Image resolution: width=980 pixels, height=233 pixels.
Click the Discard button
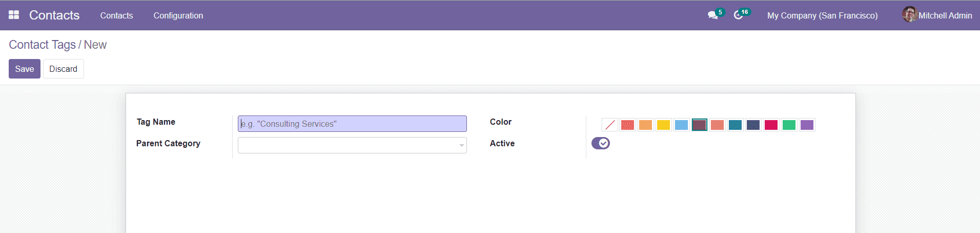63,69
